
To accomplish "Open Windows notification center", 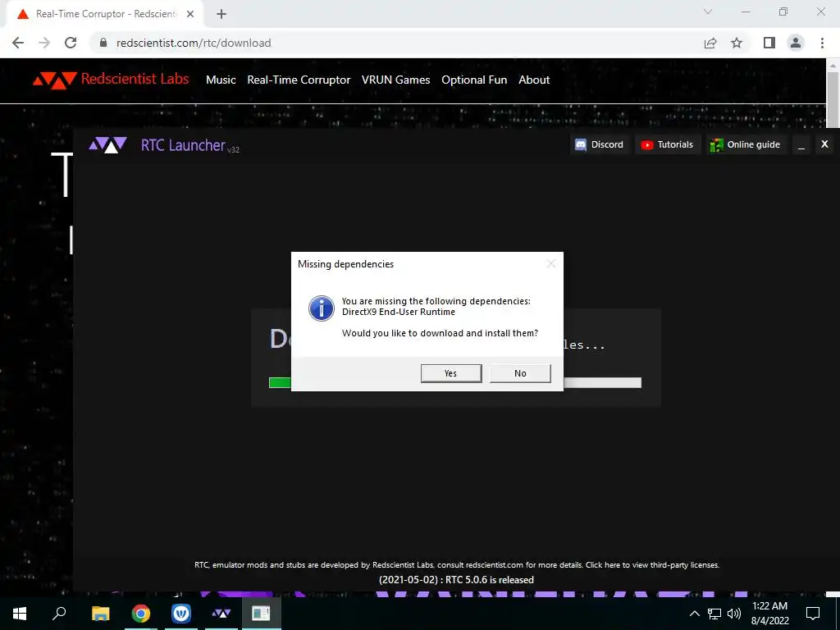I will click(813, 614).
